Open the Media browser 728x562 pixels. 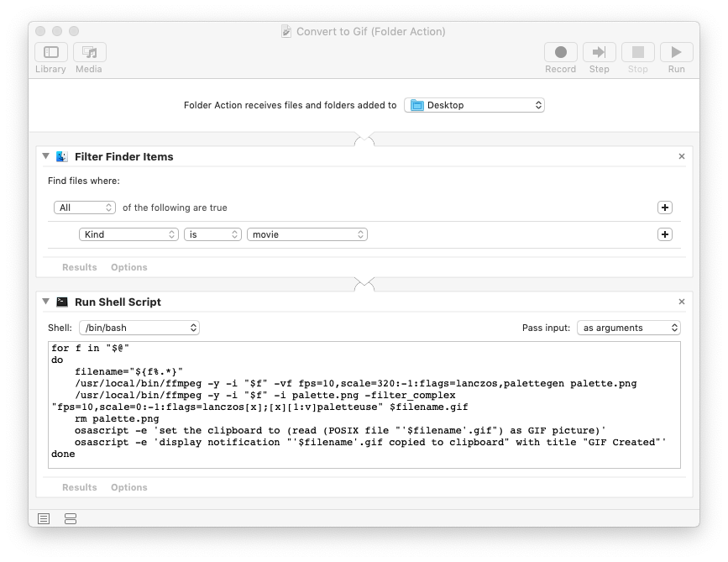[87, 52]
